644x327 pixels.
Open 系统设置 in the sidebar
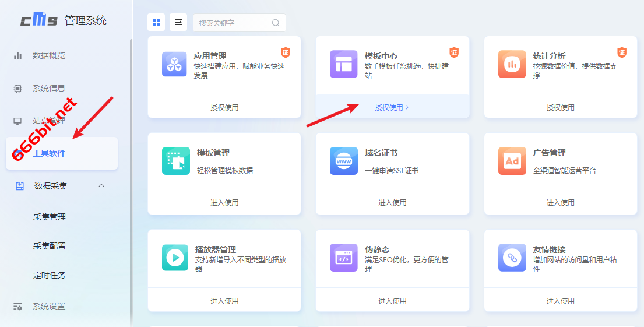(x=49, y=306)
